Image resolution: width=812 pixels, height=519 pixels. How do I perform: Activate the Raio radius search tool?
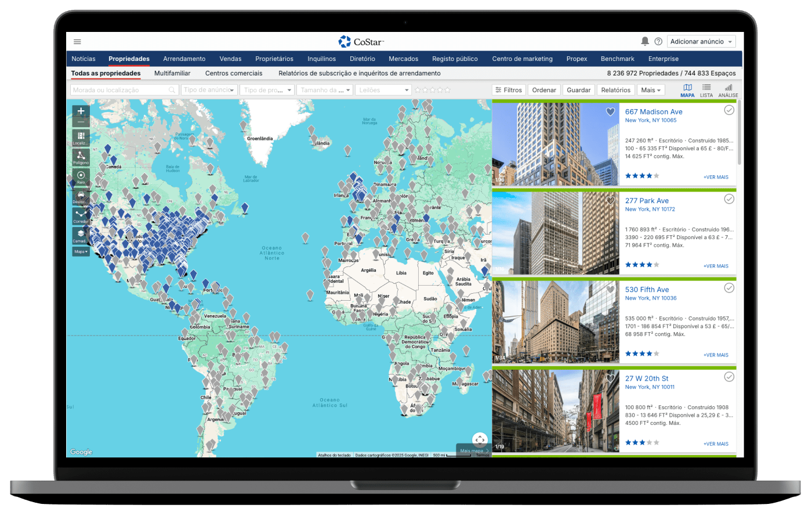click(x=81, y=176)
